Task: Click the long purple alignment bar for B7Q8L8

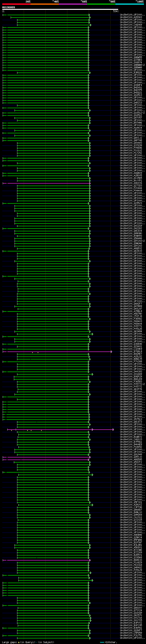Action: pos(57,352)
